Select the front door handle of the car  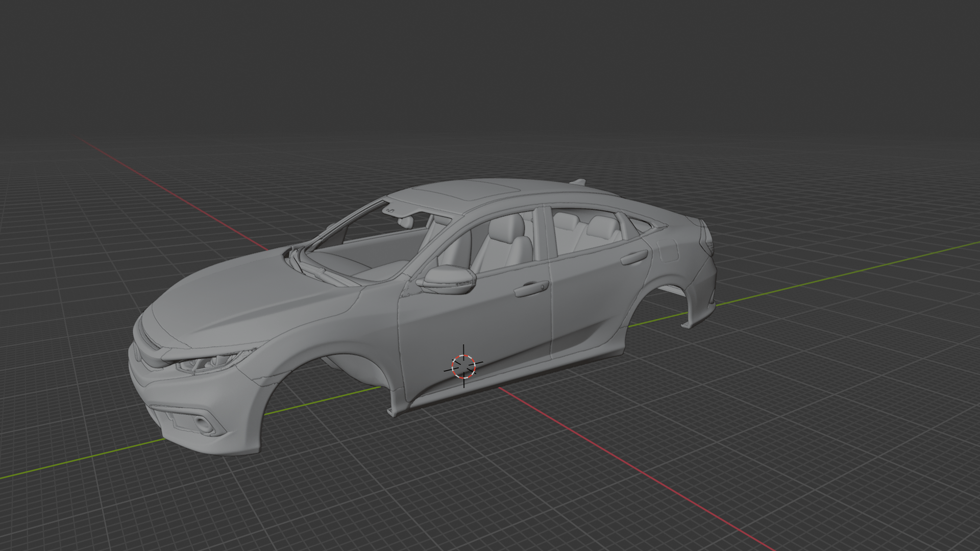(531, 289)
